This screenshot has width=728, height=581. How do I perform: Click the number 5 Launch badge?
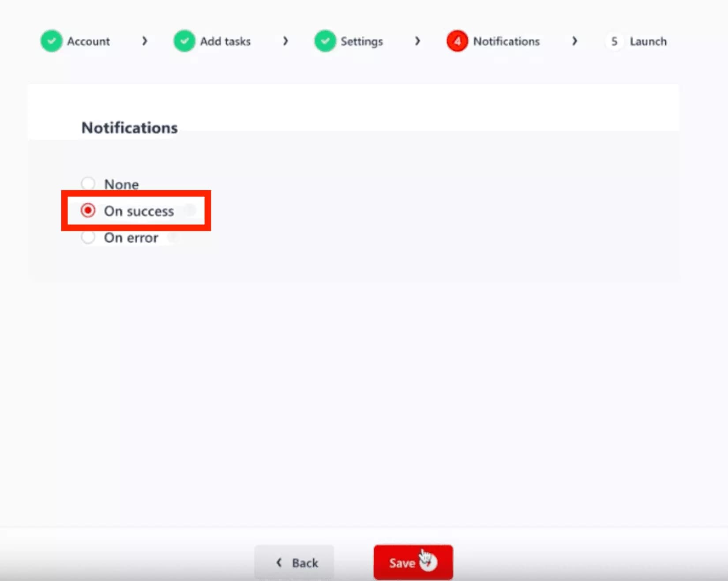click(x=614, y=41)
